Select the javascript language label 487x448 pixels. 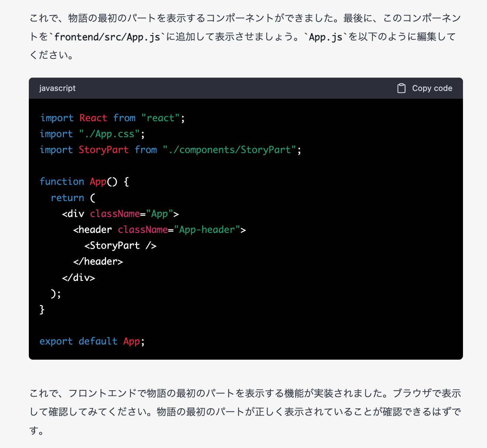(57, 88)
